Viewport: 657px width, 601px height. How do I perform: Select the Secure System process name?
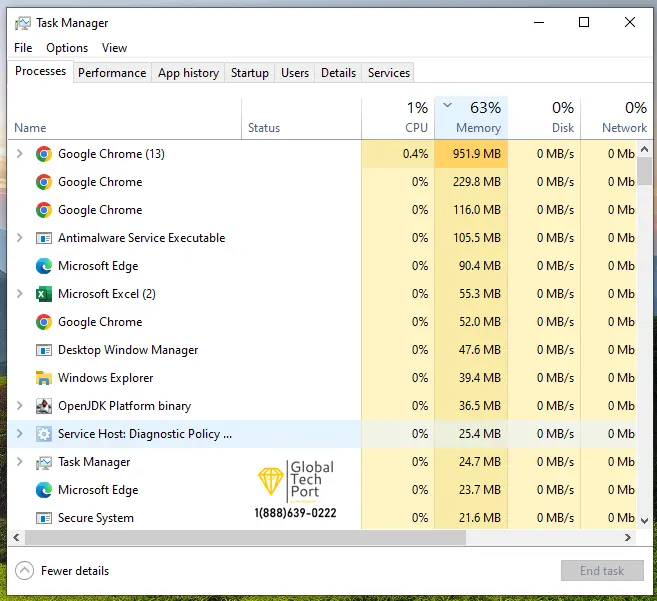96,518
